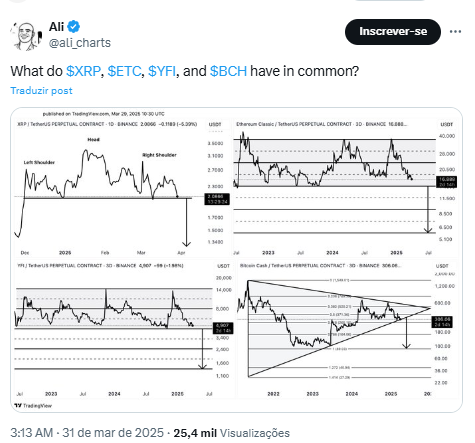
Task: Click the Inscrever-se subscribe button
Action: pos(393,32)
